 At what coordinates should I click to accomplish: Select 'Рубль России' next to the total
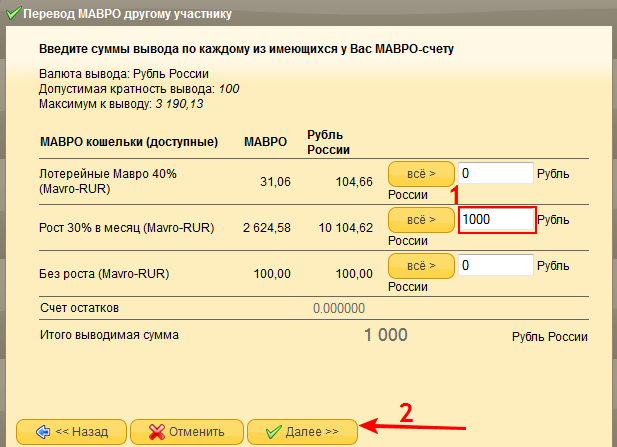(550, 337)
